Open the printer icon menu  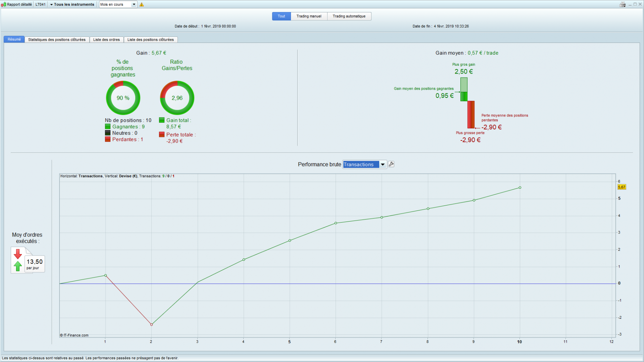[x=623, y=4]
